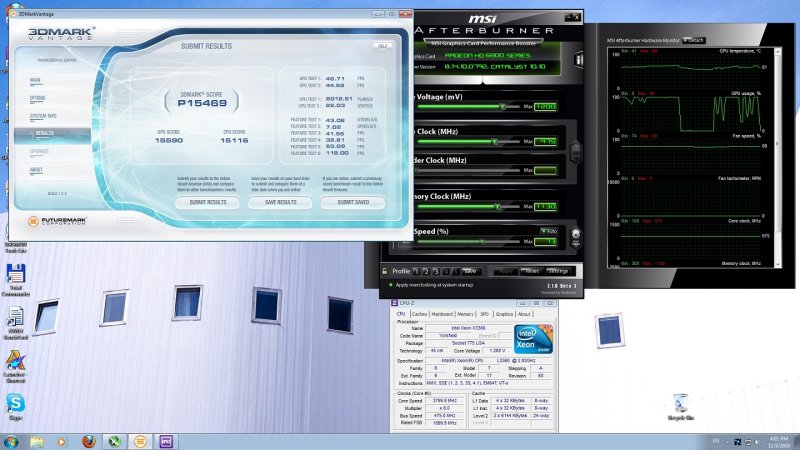Switch to the 3DMark Vantage taskbar button
The width and height of the screenshot is (800, 450).
point(140,442)
